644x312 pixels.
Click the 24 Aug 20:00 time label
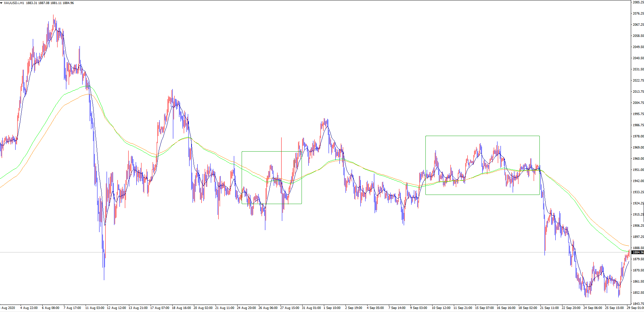tap(246, 308)
